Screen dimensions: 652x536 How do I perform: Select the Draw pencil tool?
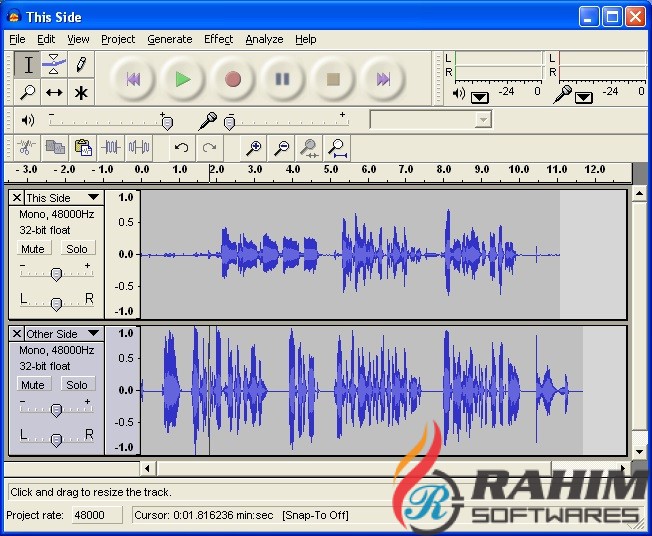(81, 65)
